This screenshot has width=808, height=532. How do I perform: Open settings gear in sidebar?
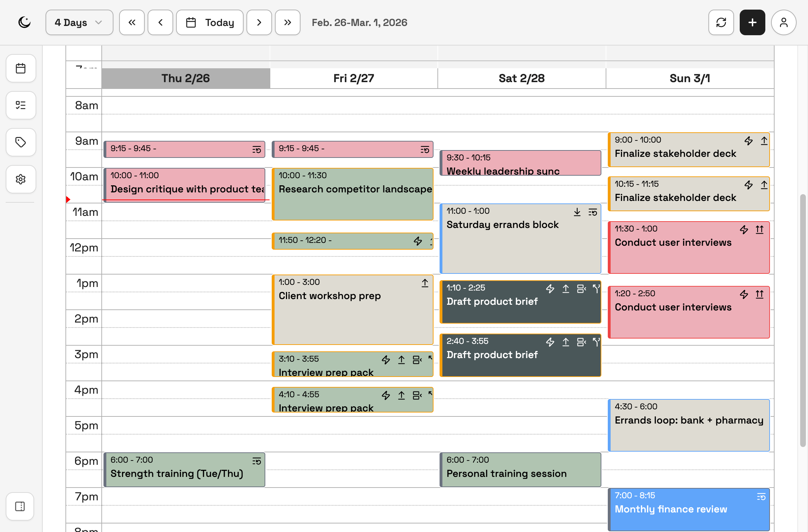click(x=21, y=179)
